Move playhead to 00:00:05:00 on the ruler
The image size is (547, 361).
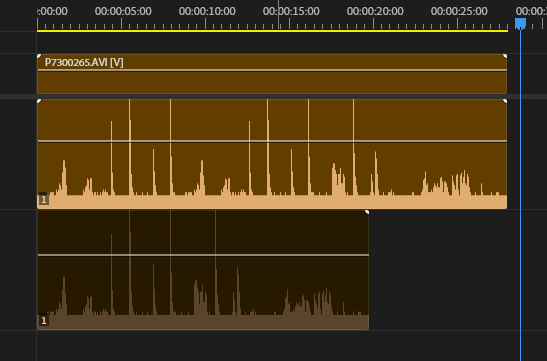tap(121, 24)
